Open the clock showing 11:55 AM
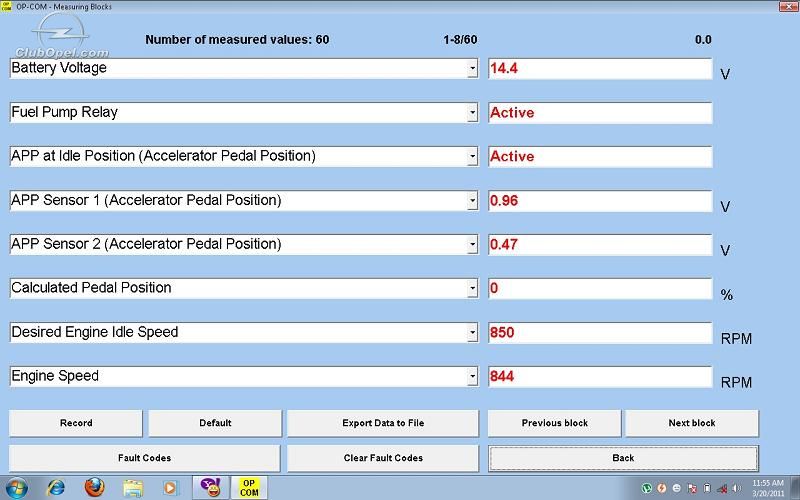The height and width of the screenshot is (500, 800). click(x=768, y=488)
